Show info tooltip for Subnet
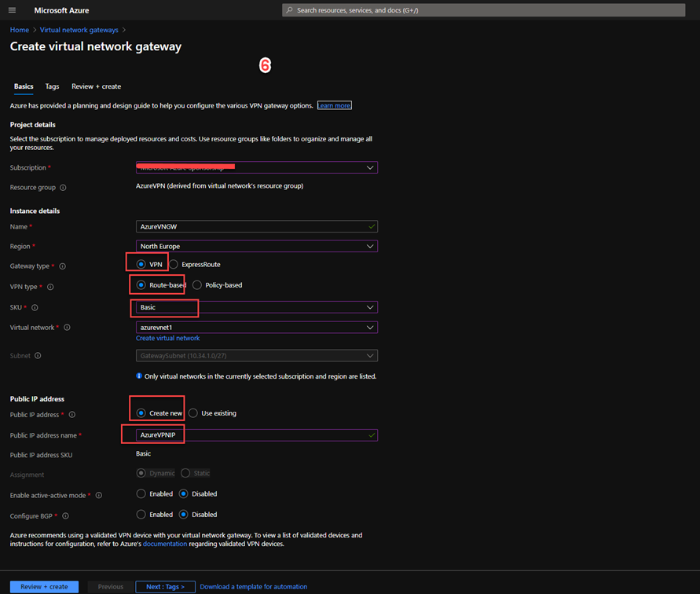700x594 pixels. 38,355
